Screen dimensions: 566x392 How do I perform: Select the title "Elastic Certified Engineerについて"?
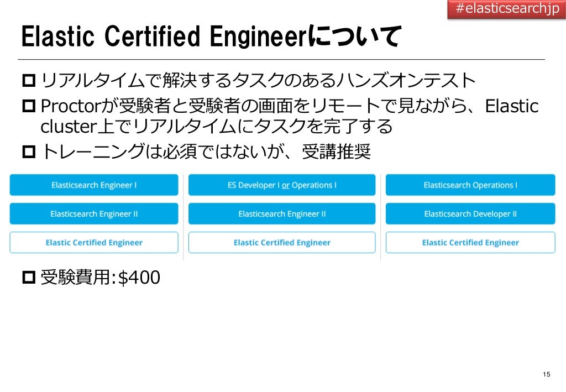(211, 36)
